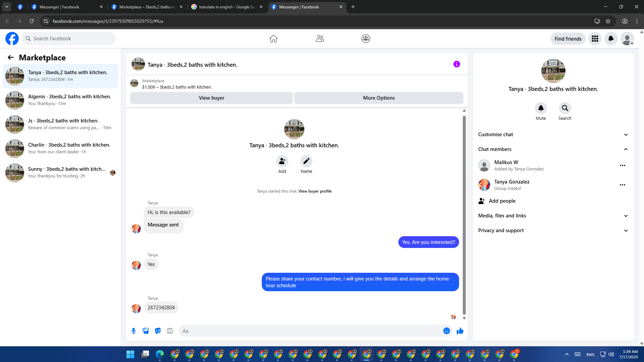Bookmark this page with star icon
644x362 pixels.
(x=608, y=21)
